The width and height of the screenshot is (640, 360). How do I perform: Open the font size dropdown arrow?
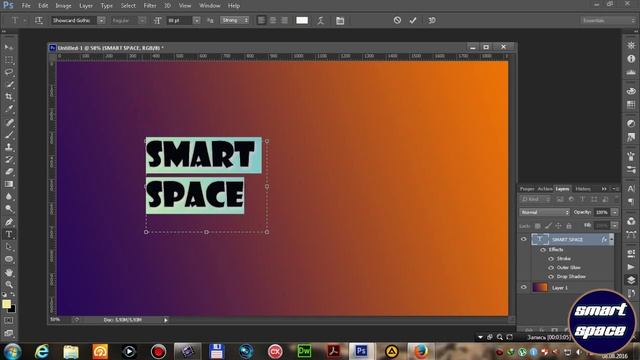(197, 20)
